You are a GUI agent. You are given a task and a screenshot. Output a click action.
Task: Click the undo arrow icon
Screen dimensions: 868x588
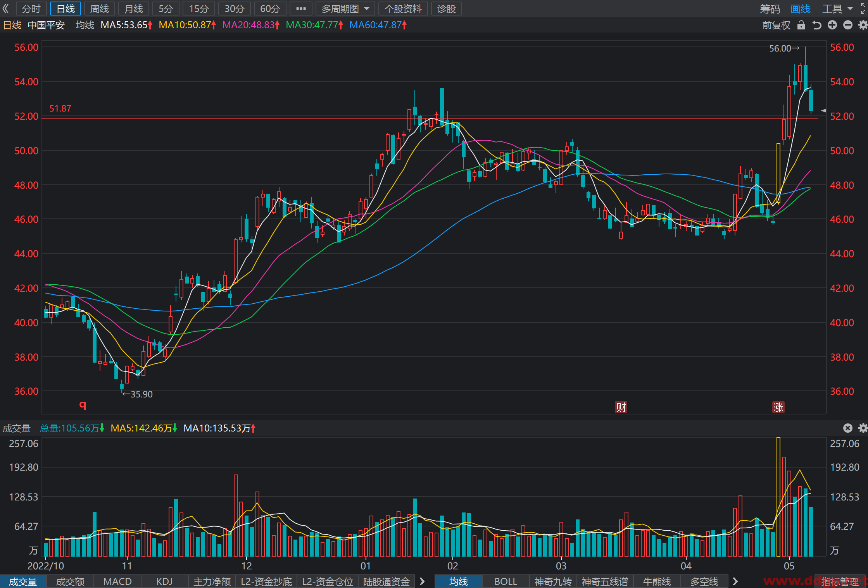pyautogui.click(x=817, y=25)
